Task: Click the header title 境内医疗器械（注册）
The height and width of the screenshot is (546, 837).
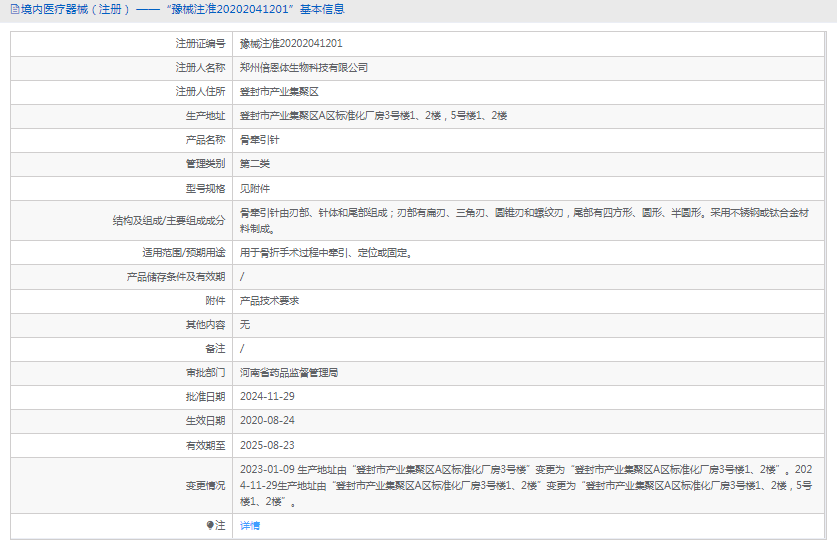Action: (x=75, y=9)
